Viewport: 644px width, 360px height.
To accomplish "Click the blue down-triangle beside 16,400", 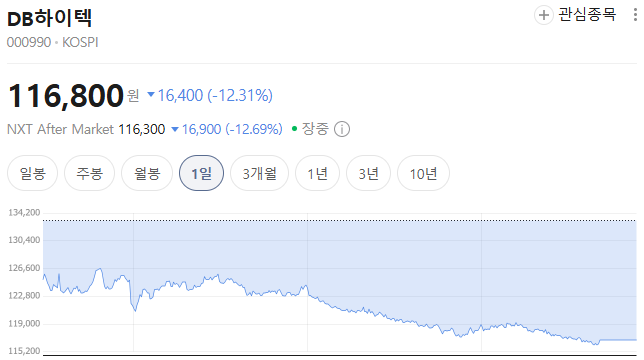I will [151, 95].
